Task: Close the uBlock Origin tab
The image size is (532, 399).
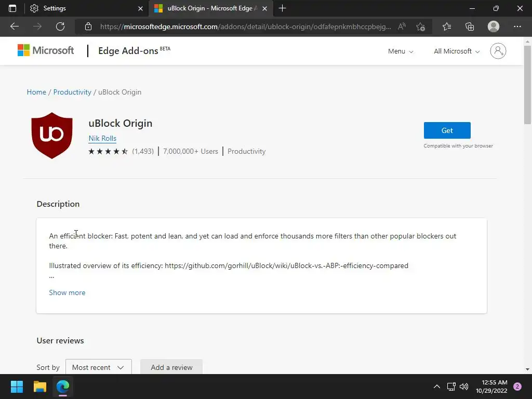Action: tap(264, 8)
